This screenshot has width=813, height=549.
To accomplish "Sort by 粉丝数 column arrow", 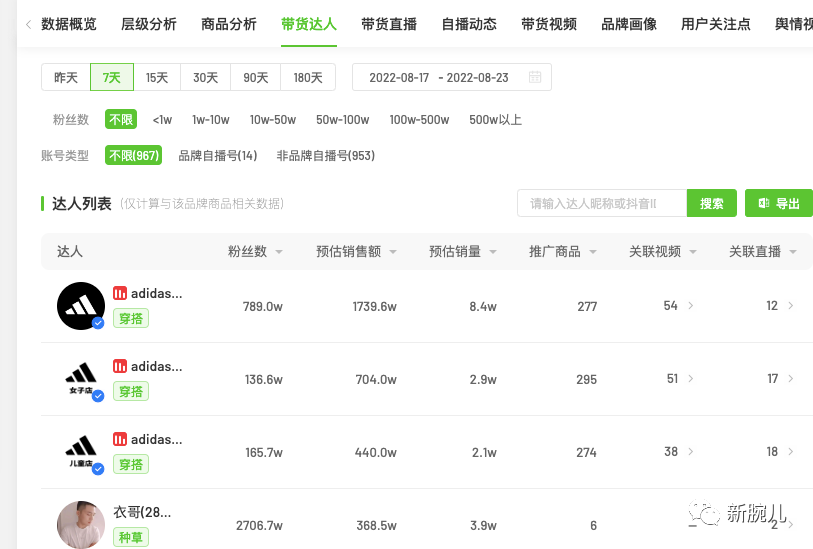I will (279, 252).
